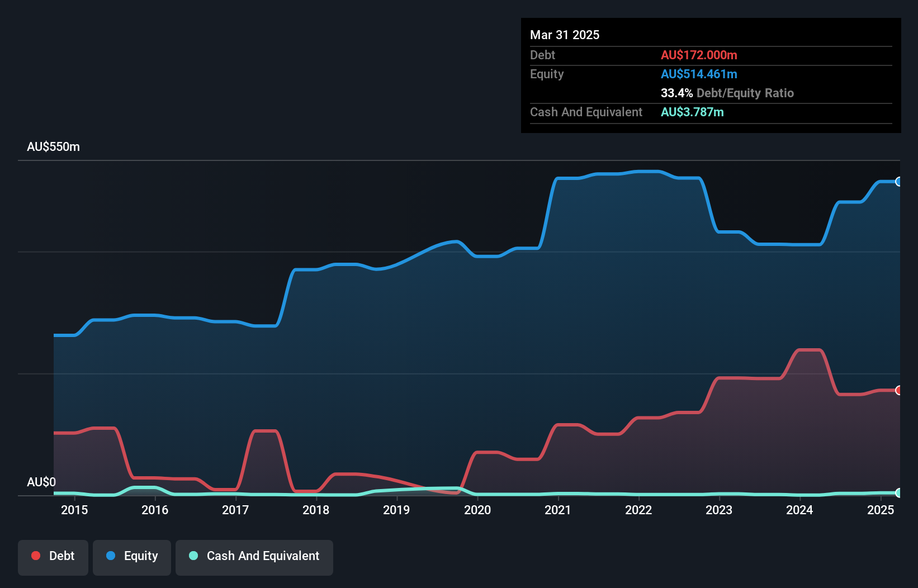Expand the Mar 31 2025 tooltip header

point(564,35)
